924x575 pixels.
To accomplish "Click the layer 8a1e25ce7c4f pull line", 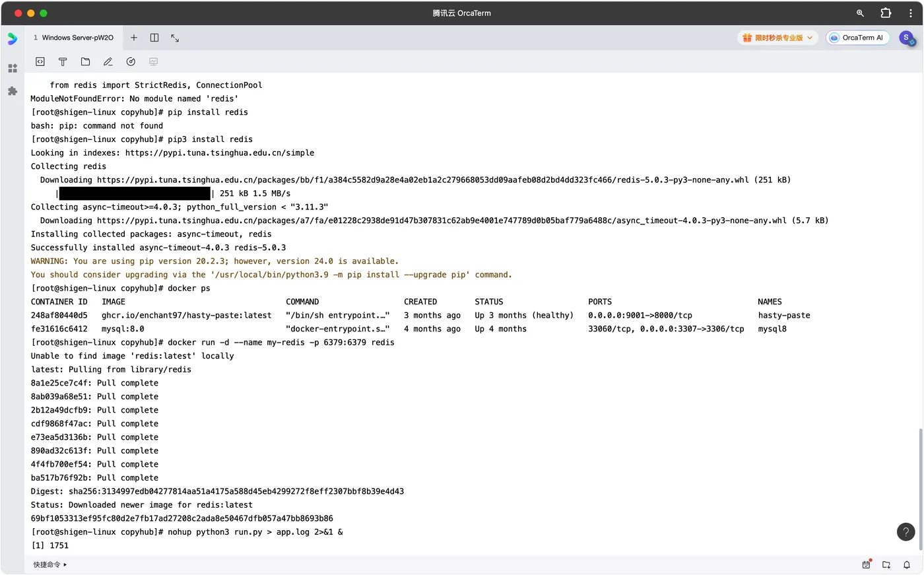I will 94,383.
